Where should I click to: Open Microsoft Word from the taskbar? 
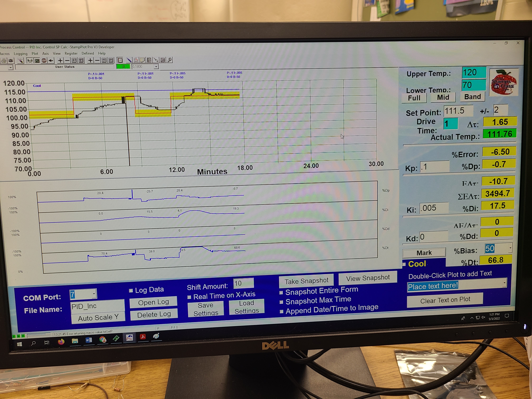pos(89,340)
